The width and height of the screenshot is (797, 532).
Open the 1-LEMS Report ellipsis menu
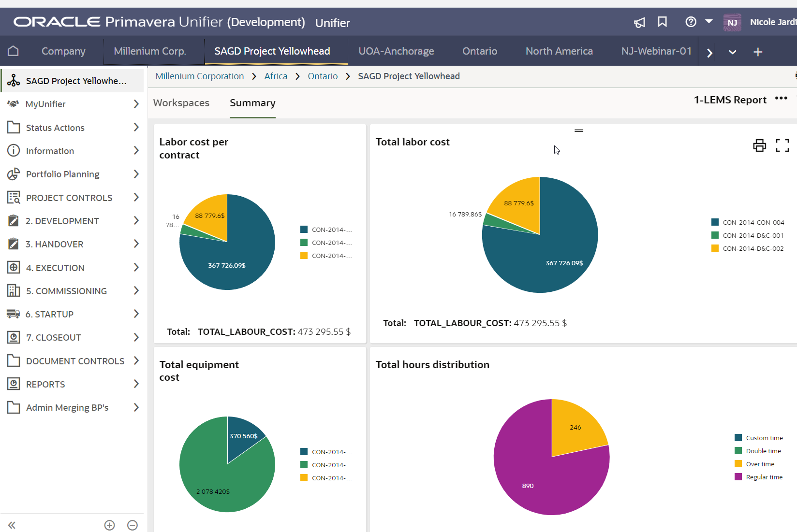782,99
